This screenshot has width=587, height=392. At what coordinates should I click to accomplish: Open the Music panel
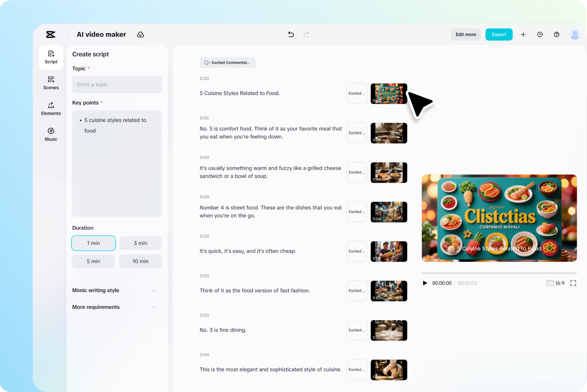[x=51, y=134]
